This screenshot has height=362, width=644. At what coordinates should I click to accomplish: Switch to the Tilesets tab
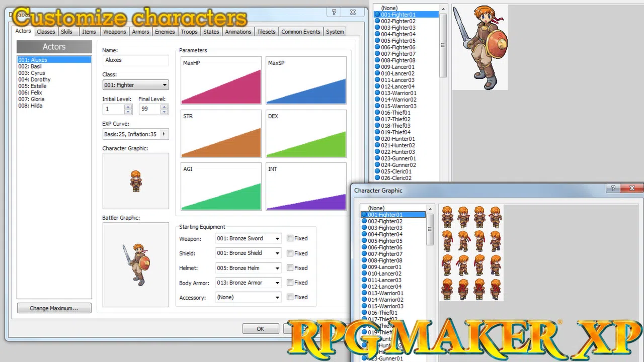pyautogui.click(x=266, y=32)
